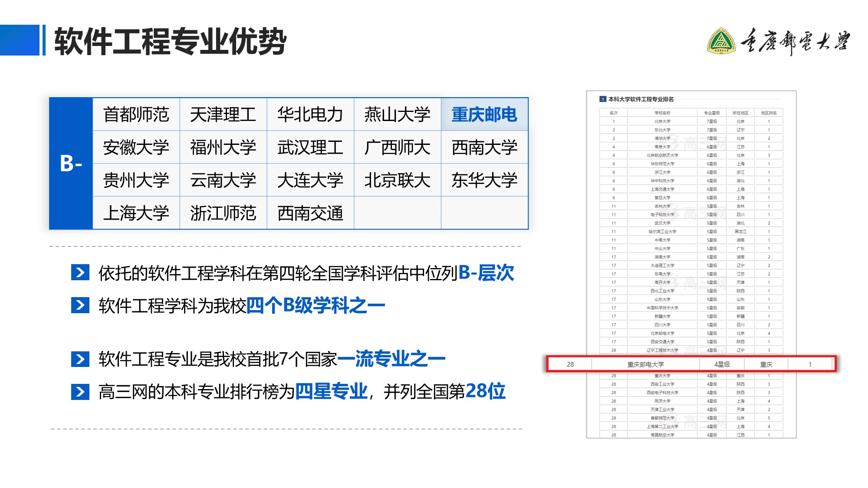
Task: Click the 福州大学 table cell
Action: pos(224,147)
